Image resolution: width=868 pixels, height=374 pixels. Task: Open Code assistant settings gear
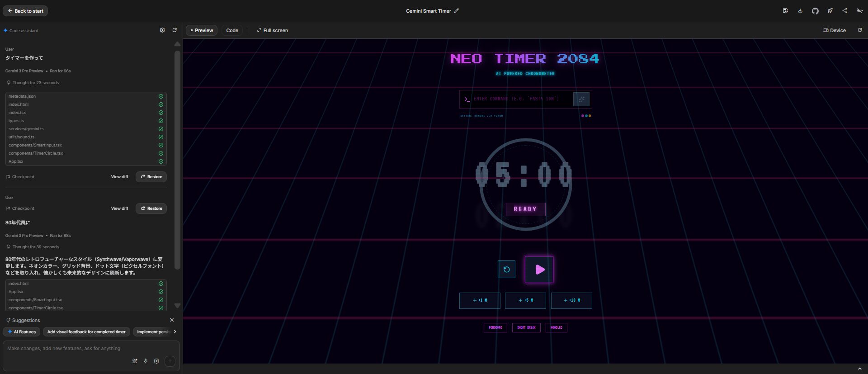click(x=162, y=30)
